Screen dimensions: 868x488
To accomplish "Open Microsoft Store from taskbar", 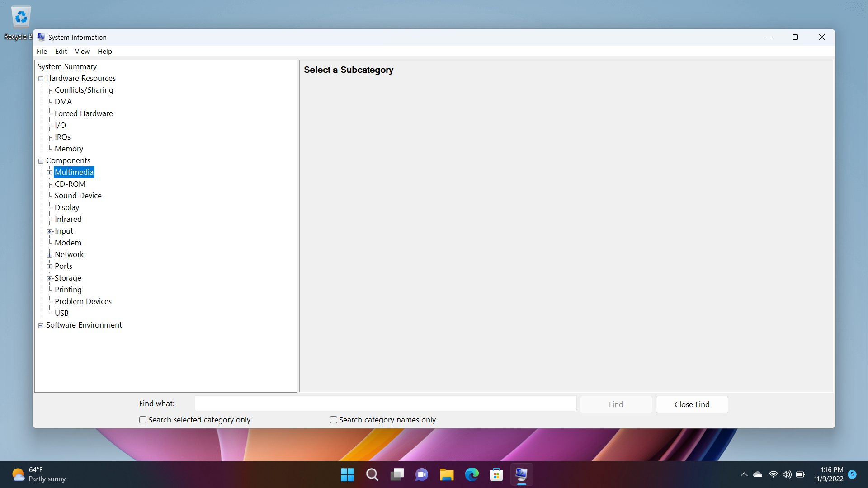I will 496,474.
